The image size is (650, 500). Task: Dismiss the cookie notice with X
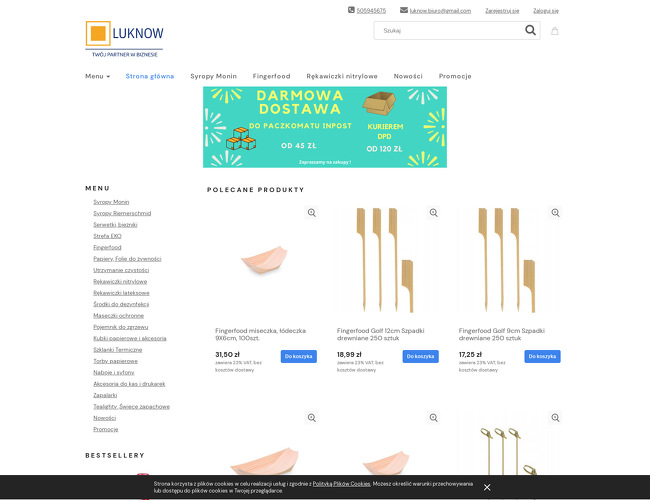click(x=487, y=487)
